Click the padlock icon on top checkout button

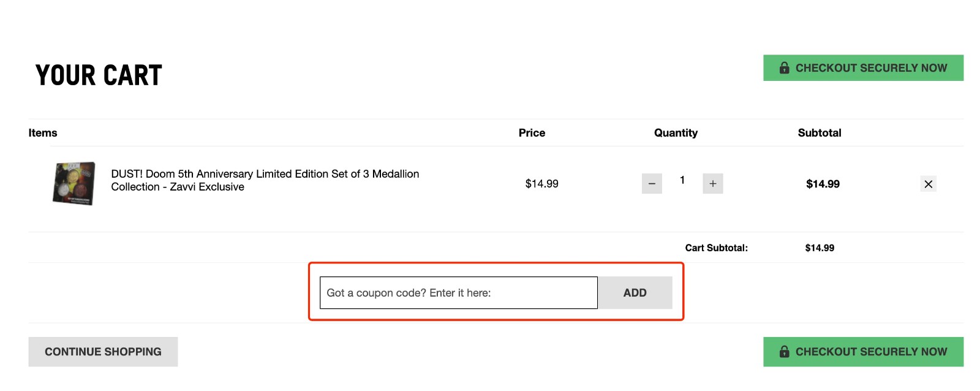coord(785,67)
